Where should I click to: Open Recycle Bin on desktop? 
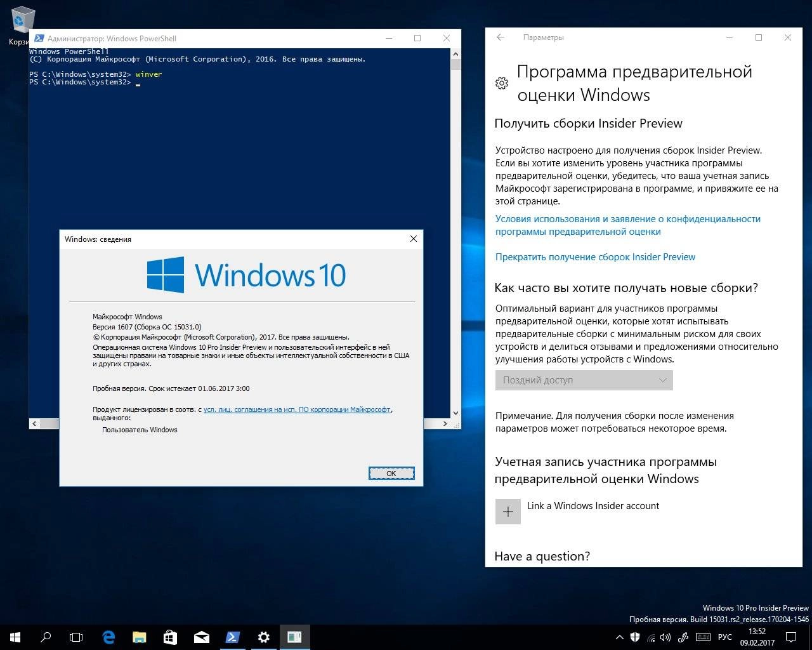[x=22, y=27]
